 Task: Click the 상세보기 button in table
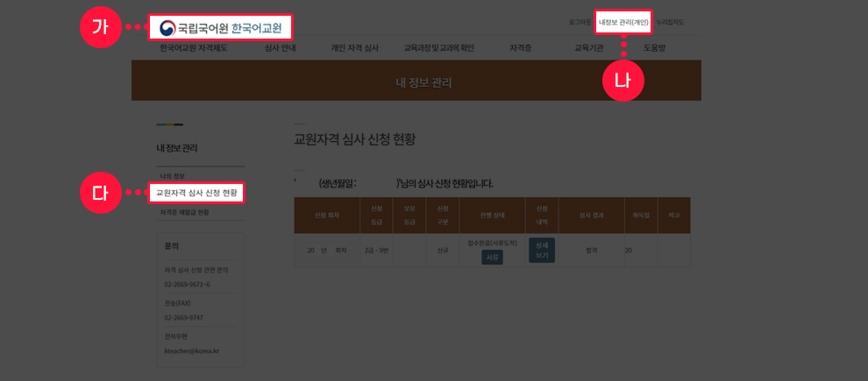pos(541,250)
